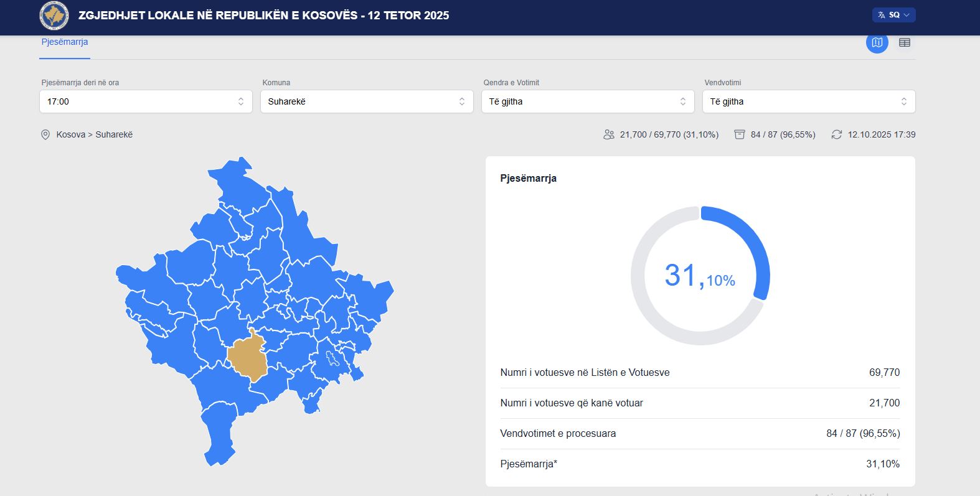Viewport: 980px width, 496px height.
Task: Click Suharekë in the breadcrumb
Action: point(114,134)
